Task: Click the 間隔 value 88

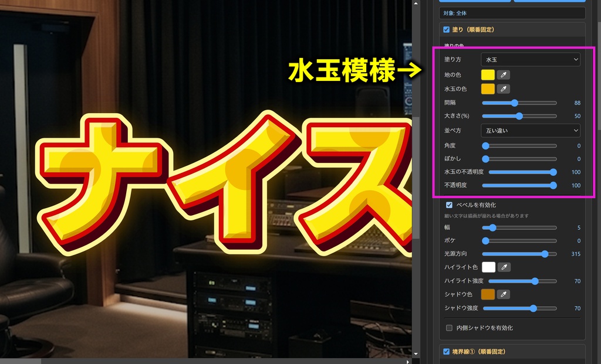Action: click(x=578, y=103)
